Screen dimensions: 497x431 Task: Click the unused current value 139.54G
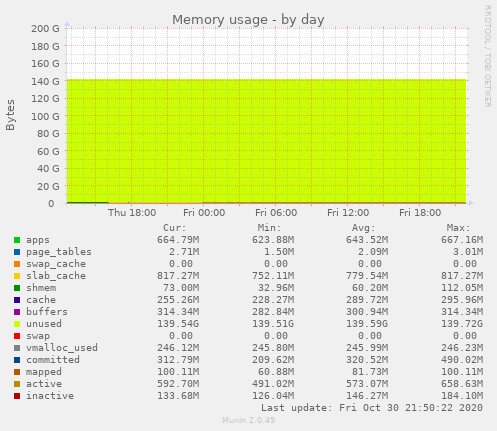pyautogui.click(x=178, y=324)
